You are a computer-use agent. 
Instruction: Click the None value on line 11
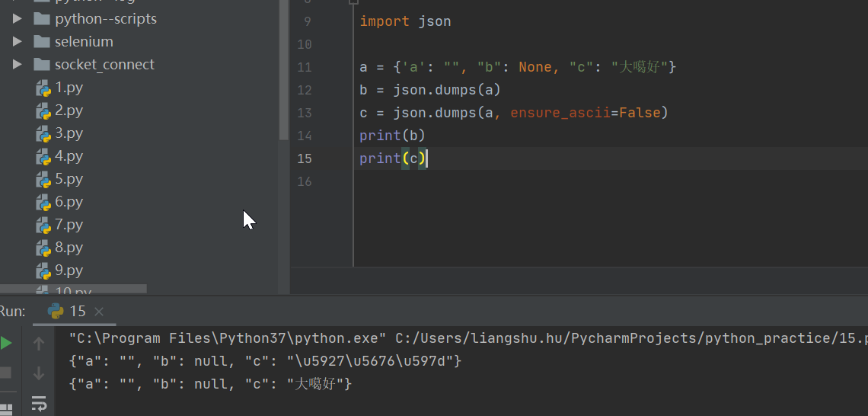[535, 67]
